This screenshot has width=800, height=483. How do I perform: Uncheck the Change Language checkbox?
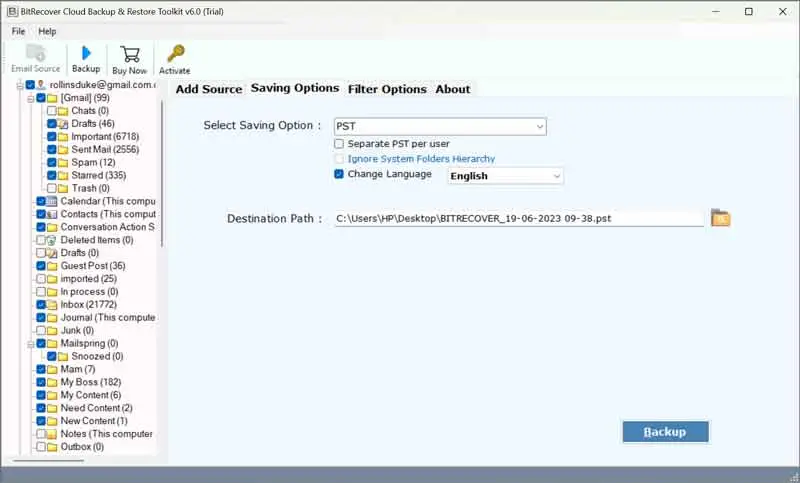[339, 174]
